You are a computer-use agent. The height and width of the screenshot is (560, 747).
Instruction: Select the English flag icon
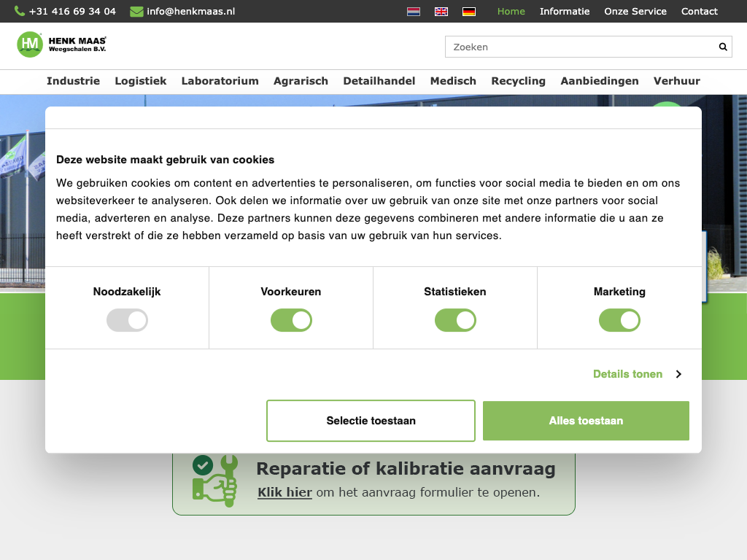[441, 12]
